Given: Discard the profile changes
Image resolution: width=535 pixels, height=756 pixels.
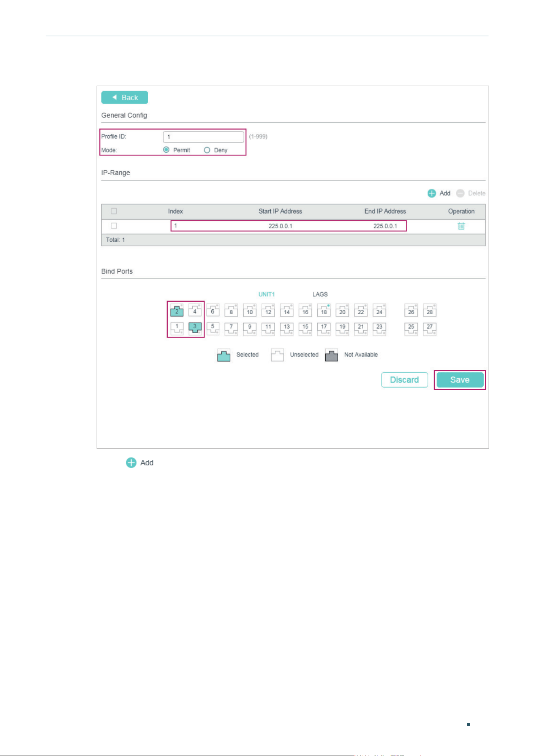Looking at the screenshot, I should pos(404,380).
